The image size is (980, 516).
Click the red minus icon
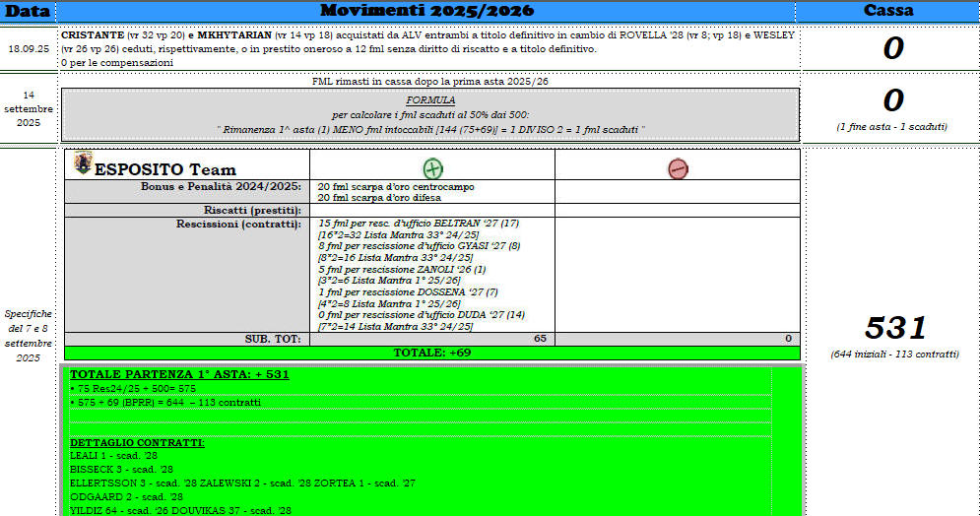(678, 168)
